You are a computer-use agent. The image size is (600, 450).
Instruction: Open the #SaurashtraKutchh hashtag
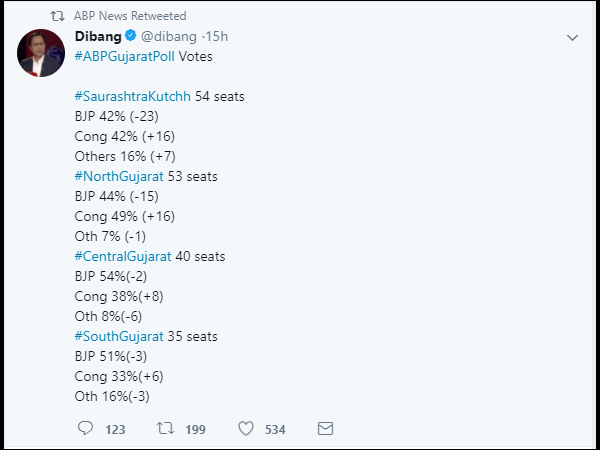133,97
